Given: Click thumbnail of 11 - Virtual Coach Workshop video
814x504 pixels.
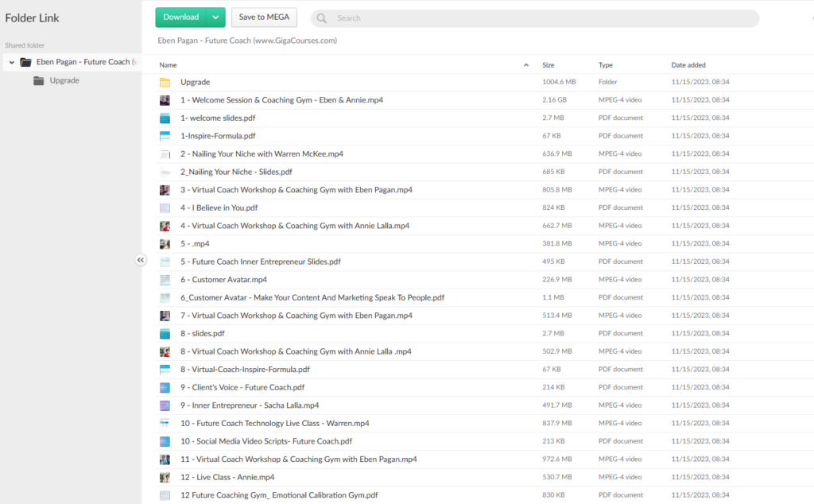Looking at the screenshot, I should (165, 459).
